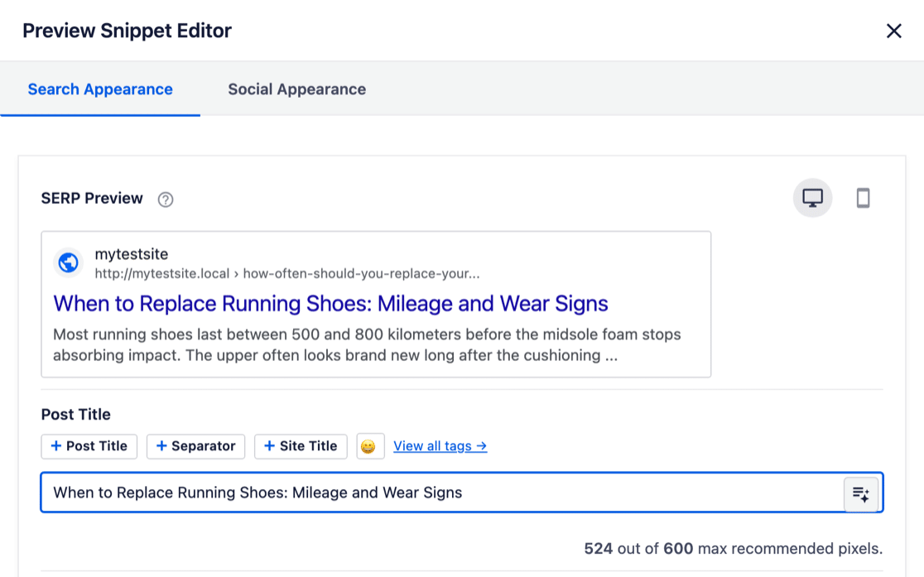
Task: Insert the Site Title tag
Action: [301, 446]
